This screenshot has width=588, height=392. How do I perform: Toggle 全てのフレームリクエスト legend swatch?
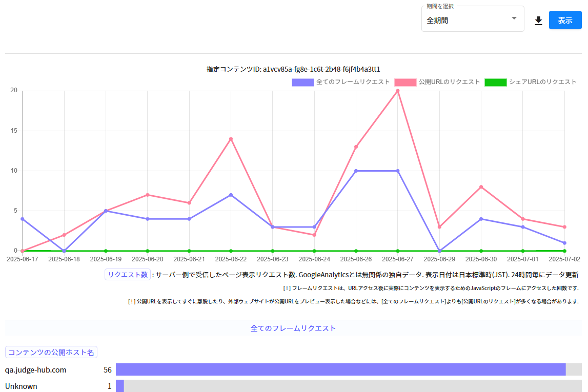point(302,82)
